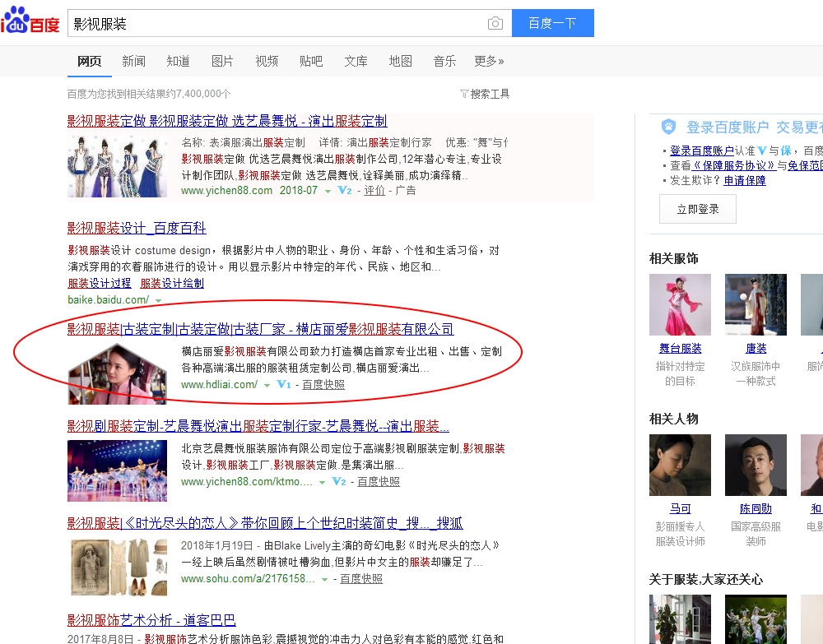The height and width of the screenshot is (644, 823).
Task: Open the 陈同勋 person link
Action: [756, 508]
